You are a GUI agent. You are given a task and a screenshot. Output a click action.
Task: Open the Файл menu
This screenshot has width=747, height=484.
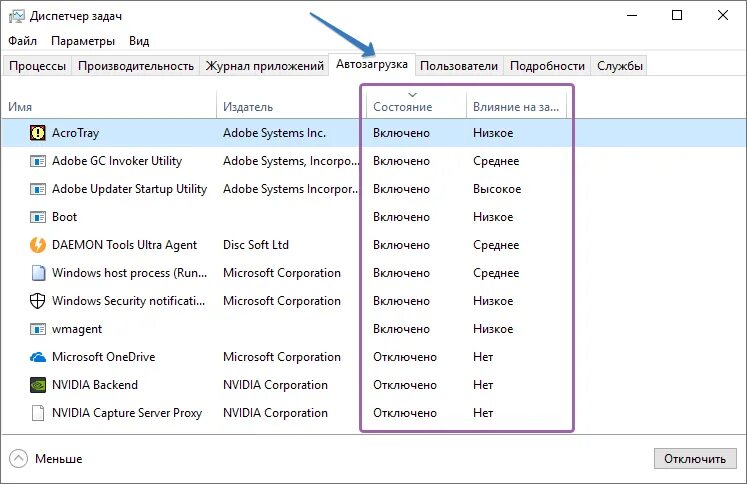point(22,41)
